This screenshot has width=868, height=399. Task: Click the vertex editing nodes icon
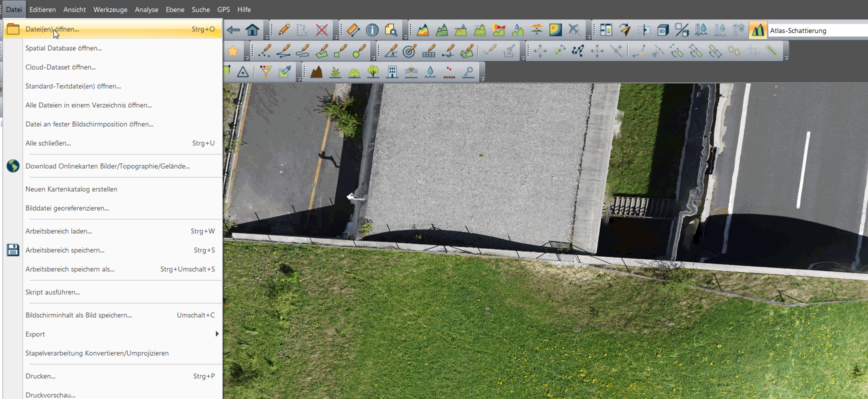578,51
